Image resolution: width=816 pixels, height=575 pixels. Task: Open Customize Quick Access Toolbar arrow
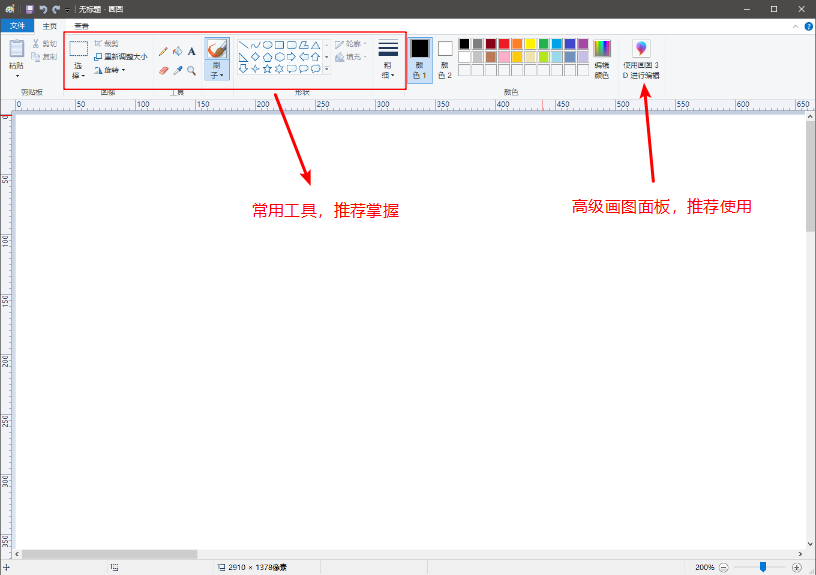click(67, 10)
